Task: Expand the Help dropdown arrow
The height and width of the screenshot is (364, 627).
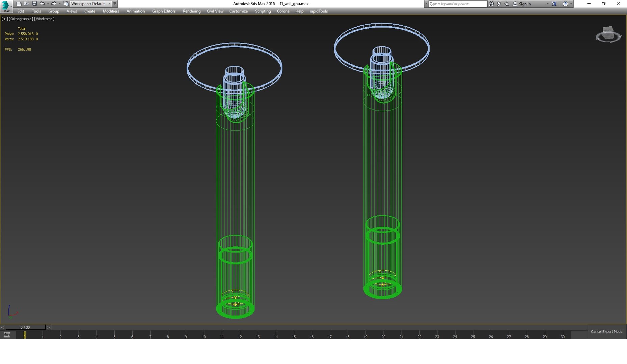Action: click(571, 4)
